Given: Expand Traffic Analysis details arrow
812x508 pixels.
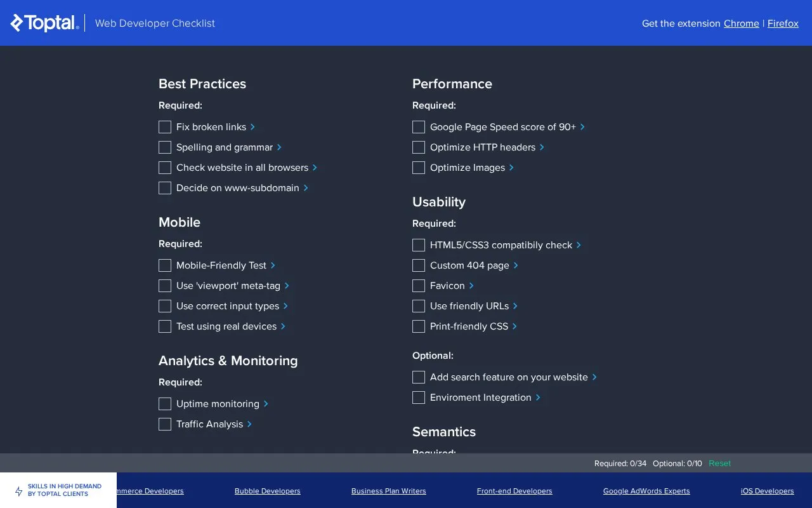Looking at the screenshot, I should pos(249,424).
